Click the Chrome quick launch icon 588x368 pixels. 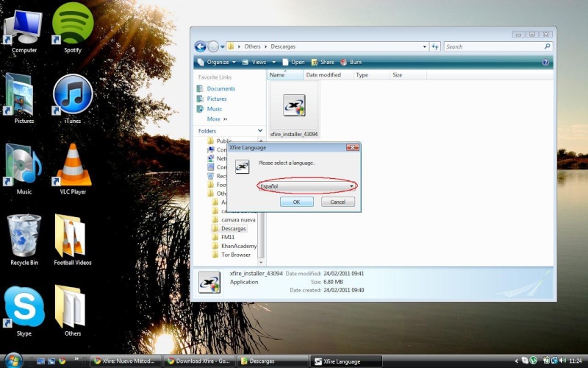(62, 361)
